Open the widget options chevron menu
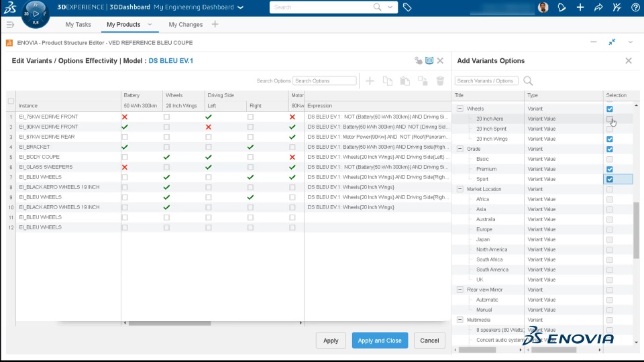 pos(630,42)
